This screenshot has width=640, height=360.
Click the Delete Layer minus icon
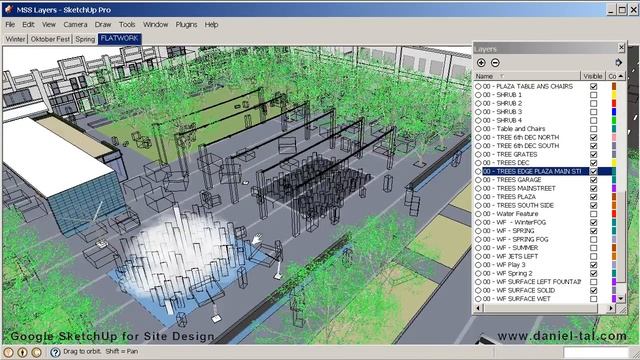coord(495,62)
